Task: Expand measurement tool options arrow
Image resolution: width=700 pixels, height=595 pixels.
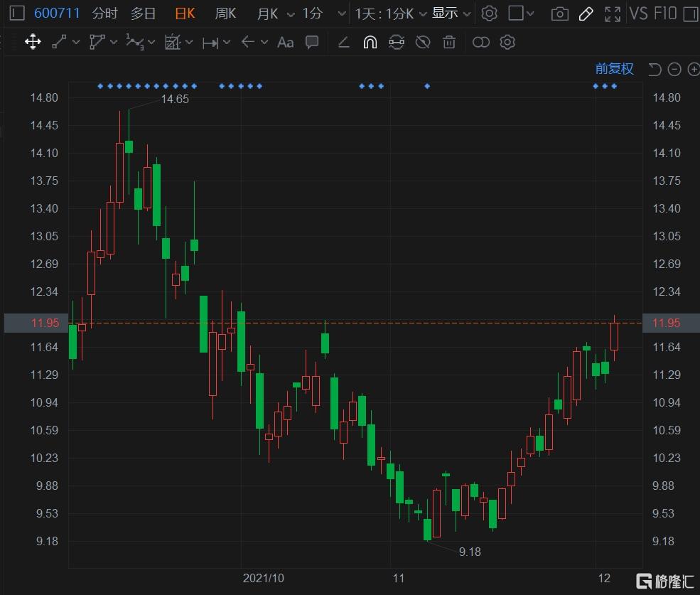Action: tap(227, 42)
